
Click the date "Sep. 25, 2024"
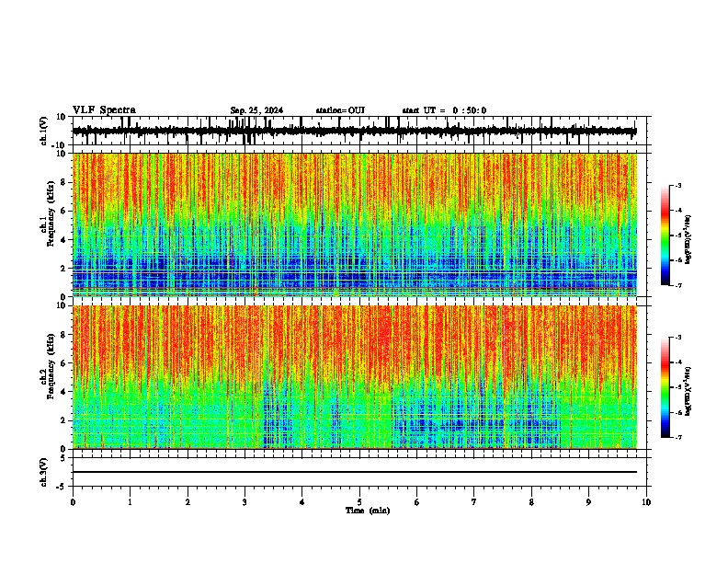point(256,110)
